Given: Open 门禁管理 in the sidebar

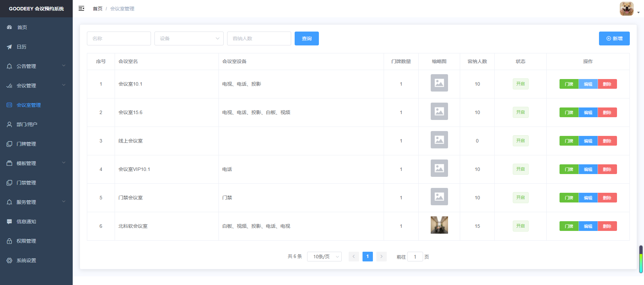Looking at the screenshot, I should [26, 183].
